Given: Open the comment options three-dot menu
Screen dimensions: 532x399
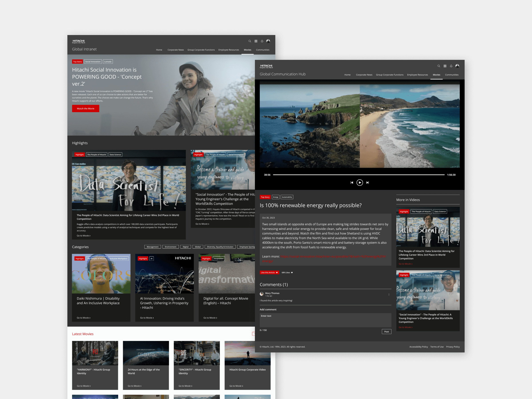Looking at the screenshot, I should pos(389,294).
